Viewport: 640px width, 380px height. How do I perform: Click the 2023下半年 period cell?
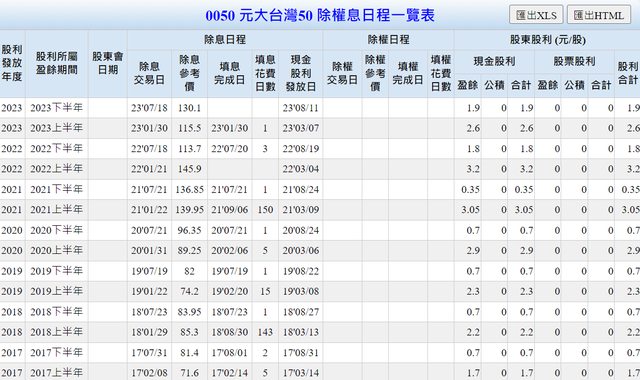coord(57,108)
